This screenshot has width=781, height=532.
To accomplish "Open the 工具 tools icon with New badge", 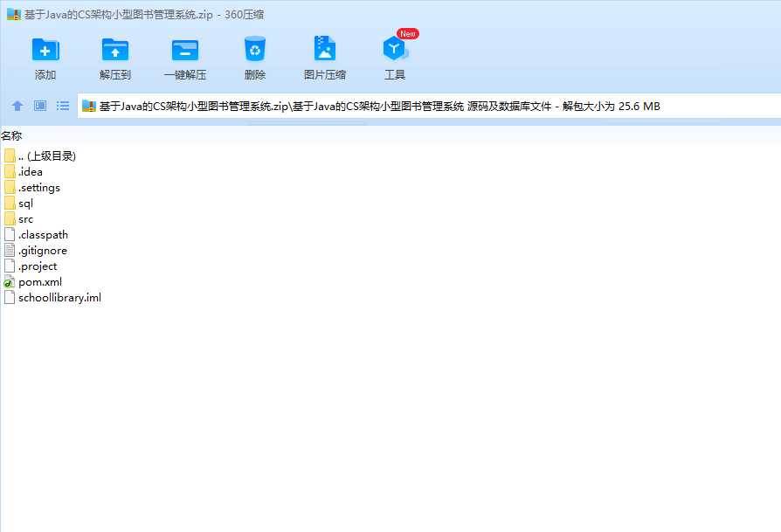I will tap(396, 49).
